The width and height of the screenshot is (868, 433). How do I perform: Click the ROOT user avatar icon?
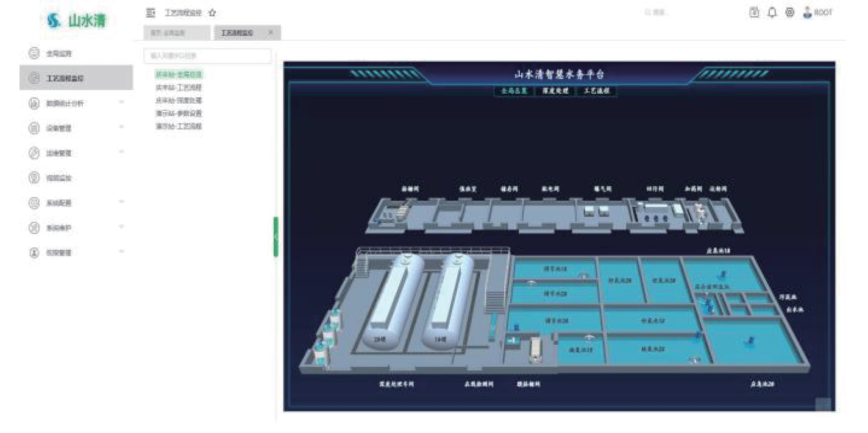[x=808, y=12]
